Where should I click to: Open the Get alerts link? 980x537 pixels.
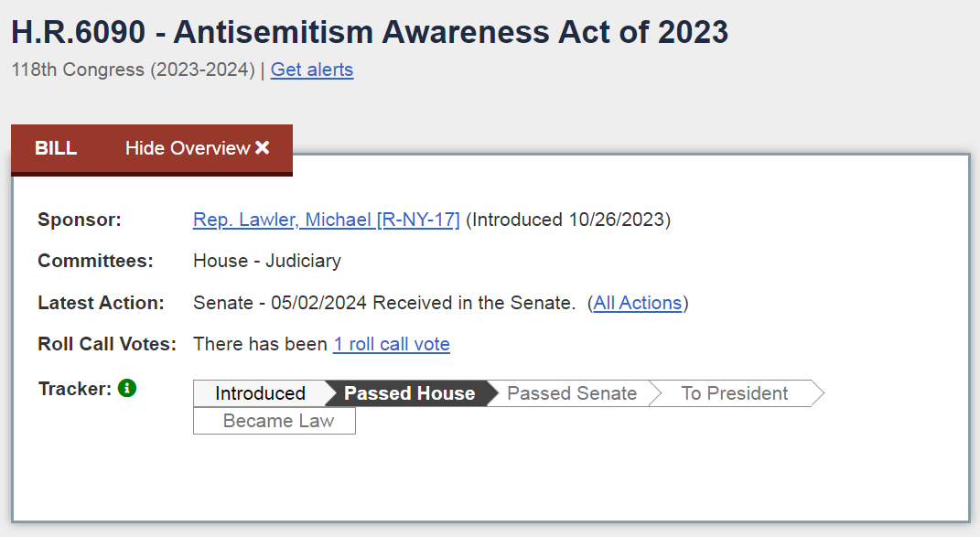pos(312,70)
